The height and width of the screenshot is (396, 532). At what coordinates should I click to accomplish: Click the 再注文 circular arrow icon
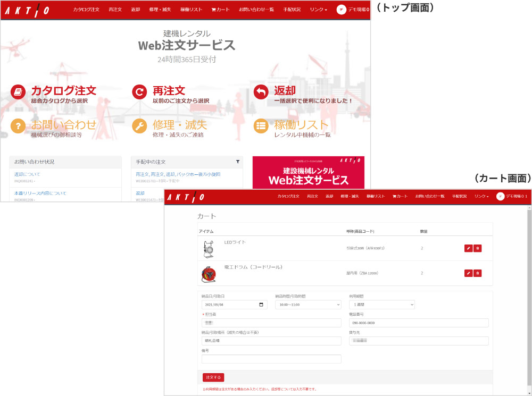point(139,92)
